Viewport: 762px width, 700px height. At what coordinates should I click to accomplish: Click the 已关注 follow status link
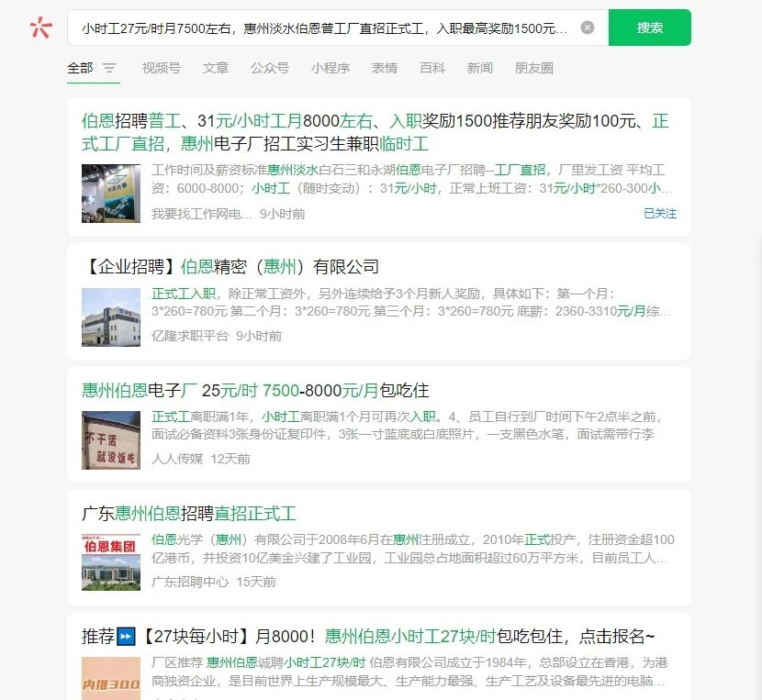tap(660, 214)
